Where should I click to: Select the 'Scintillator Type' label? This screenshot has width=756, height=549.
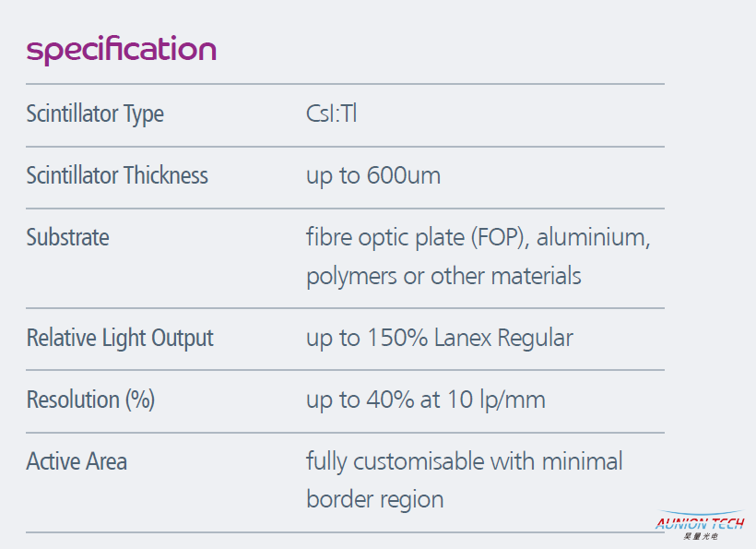click(95, 114)
